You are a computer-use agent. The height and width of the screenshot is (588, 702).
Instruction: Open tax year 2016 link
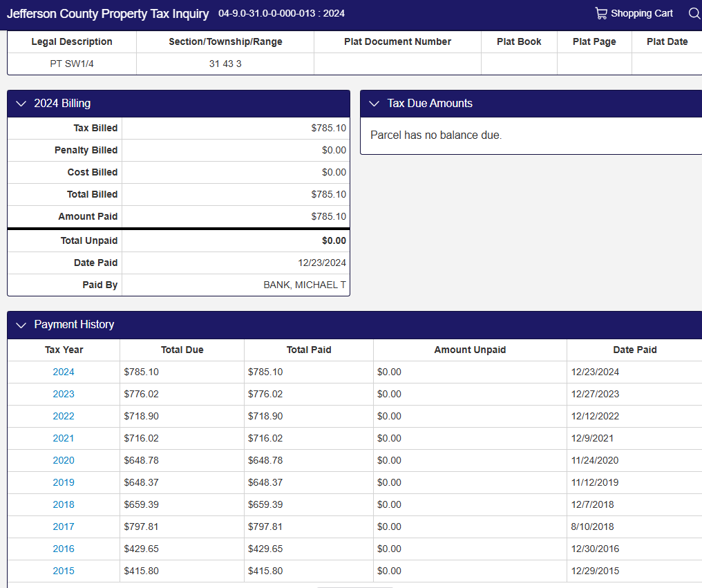(x=64, y=549)
